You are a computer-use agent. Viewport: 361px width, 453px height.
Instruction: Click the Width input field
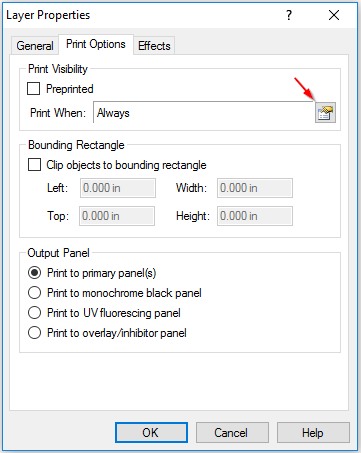pos(255,188)
